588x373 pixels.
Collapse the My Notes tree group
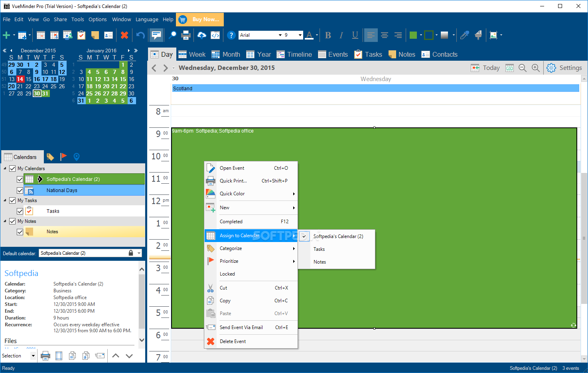[x=5, y=221]
